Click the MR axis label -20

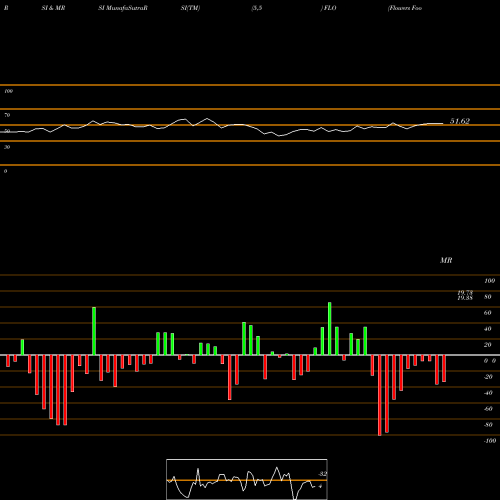[488, 377]
